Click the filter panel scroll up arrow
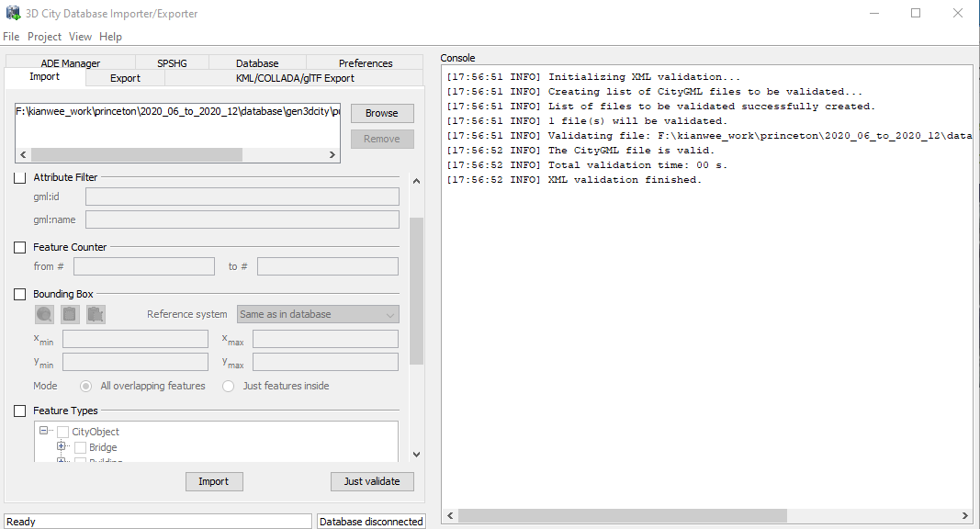The image size is (980, 529). pos(416,181)
